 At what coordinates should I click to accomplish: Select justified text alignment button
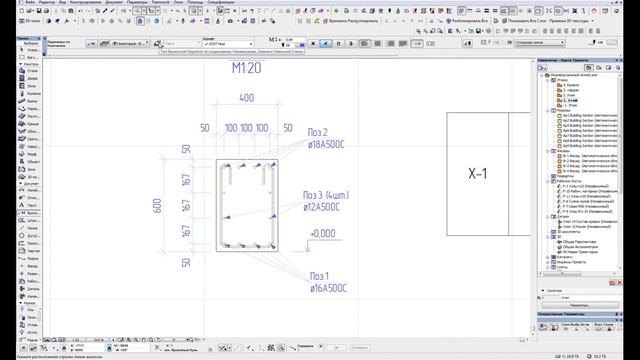point(403,43)
